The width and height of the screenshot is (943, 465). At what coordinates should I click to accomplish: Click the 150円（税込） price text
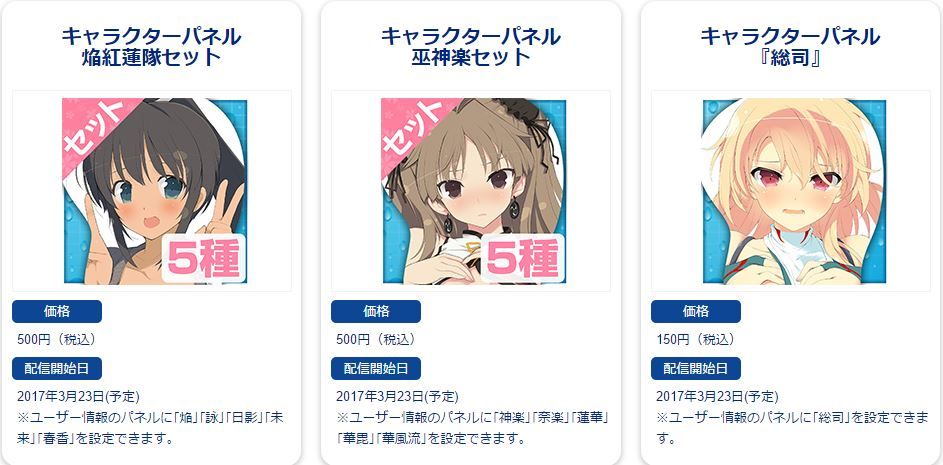695,339
